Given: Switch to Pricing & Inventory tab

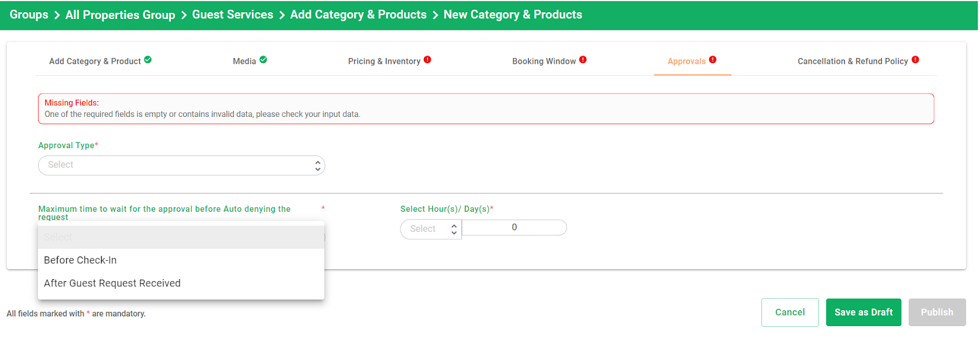Looking at the screenshot, I should coord(384,61).
